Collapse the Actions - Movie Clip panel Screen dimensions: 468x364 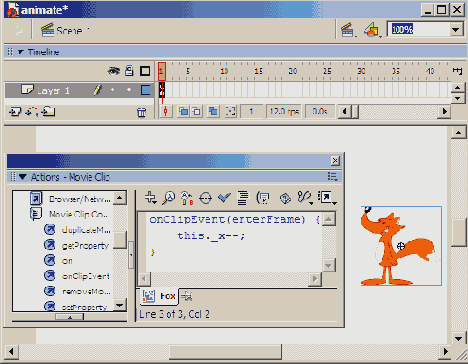pyautogui.click(x=23, y=177)
